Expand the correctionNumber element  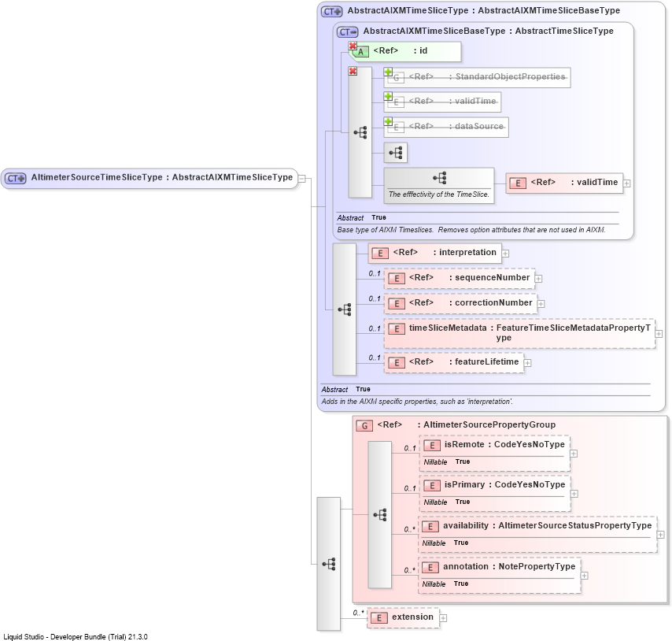tap(541, 304)
